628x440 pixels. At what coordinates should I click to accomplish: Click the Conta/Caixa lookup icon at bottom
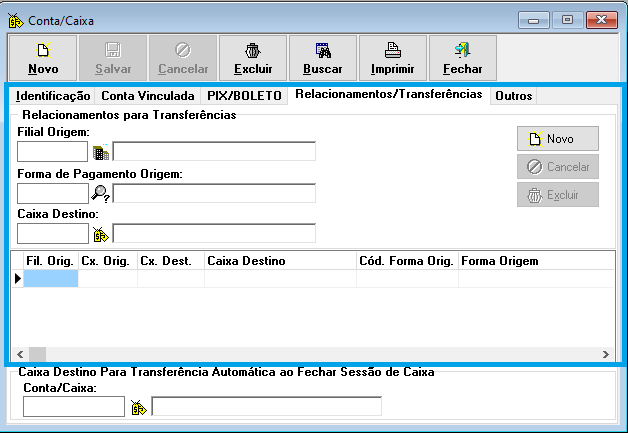138,407
